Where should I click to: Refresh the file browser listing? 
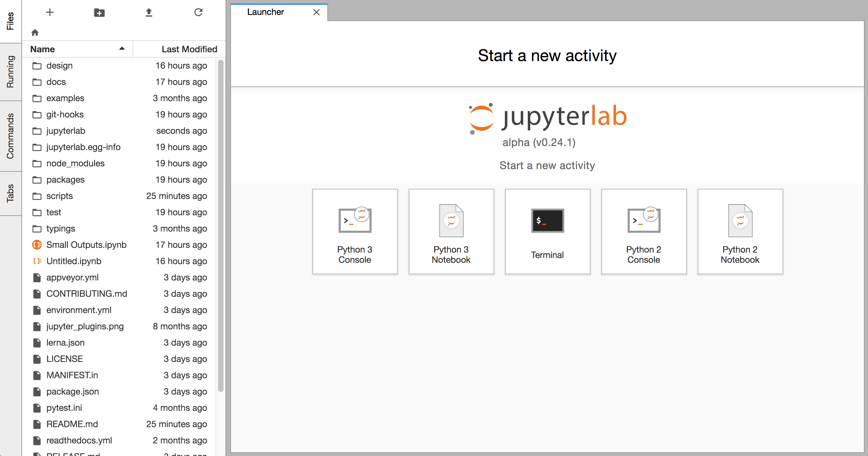pos(198,12)
